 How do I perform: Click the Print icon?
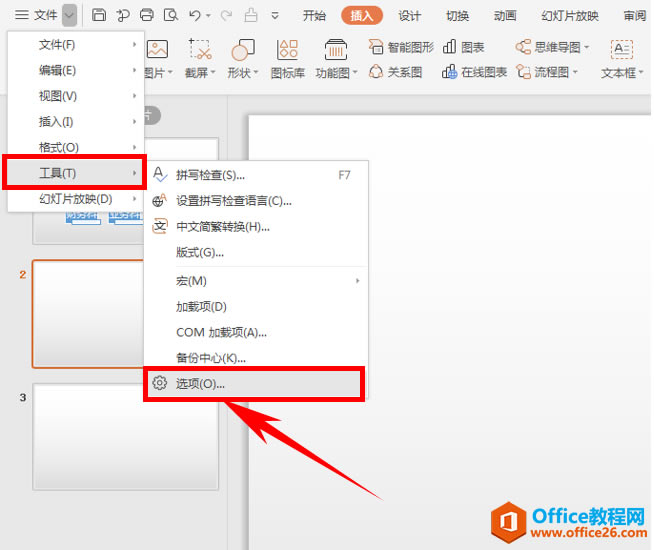pyautogui.click(x=146, y=15)
